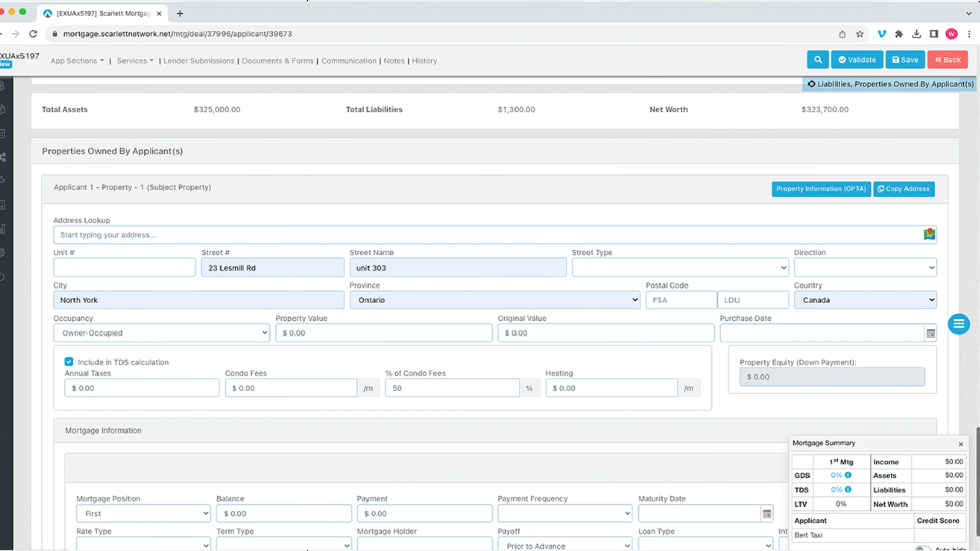Open the Maturity Date calendar picker

click(767, 514)
